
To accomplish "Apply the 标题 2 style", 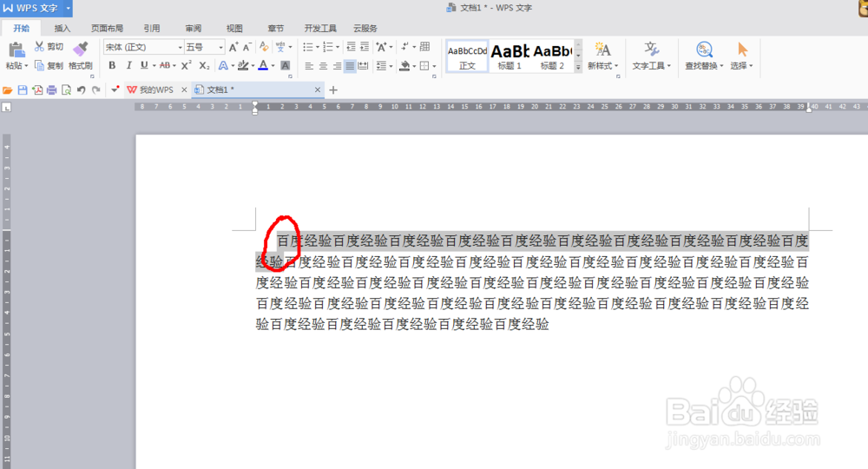I will (552, 56).
